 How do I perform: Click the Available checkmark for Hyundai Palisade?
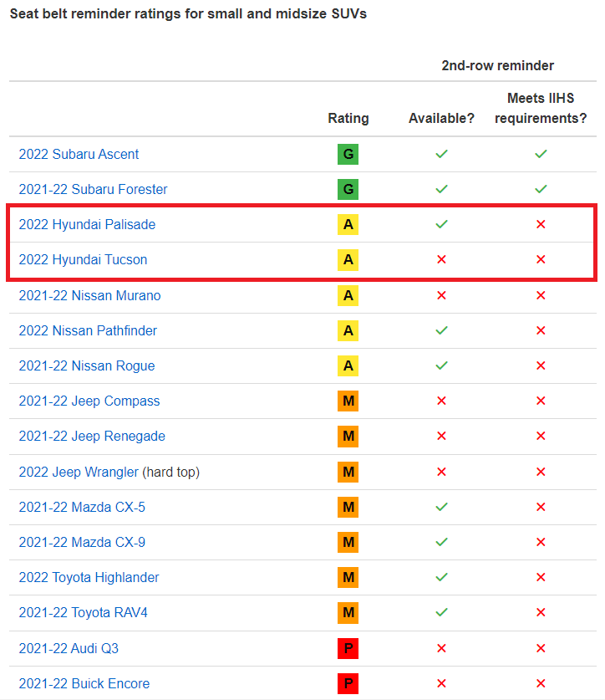[441, 224]
